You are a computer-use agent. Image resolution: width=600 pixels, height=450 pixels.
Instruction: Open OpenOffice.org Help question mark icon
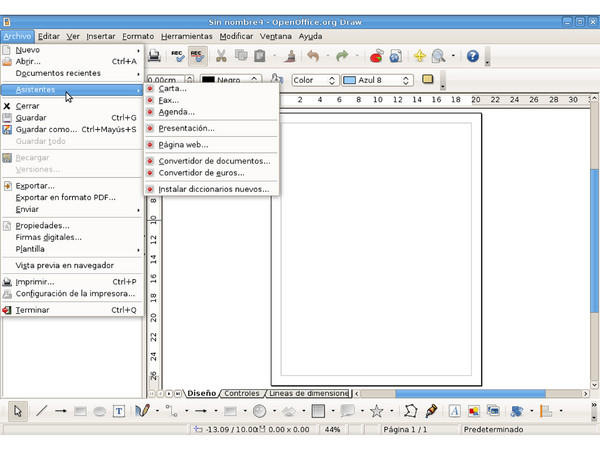473,56
